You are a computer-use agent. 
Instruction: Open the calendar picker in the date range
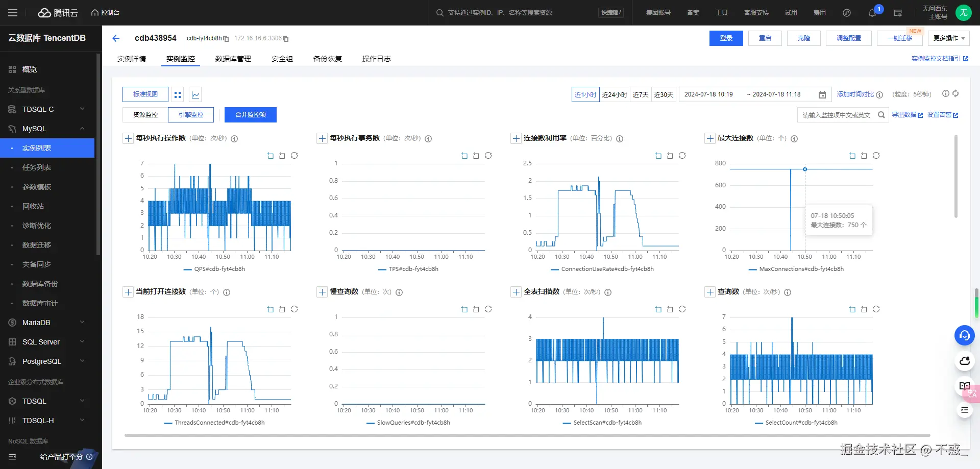tap(822, 94)
